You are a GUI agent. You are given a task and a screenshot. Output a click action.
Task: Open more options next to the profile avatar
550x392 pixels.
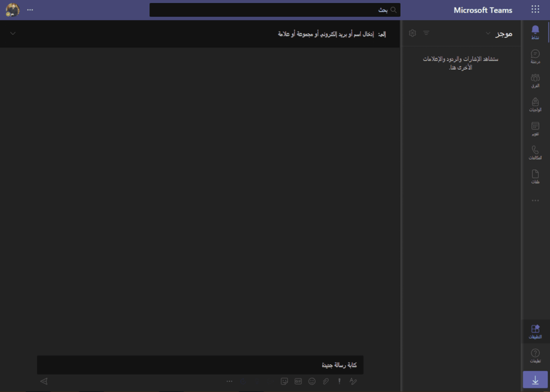point(31,9)
